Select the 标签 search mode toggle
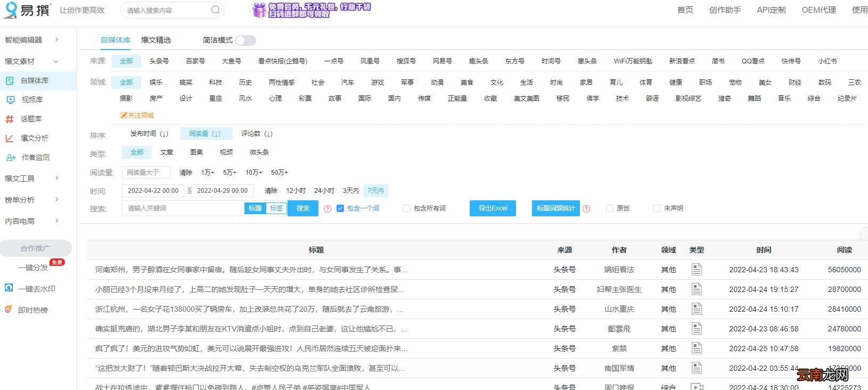 pyautogui.click(x=276, y=208)
